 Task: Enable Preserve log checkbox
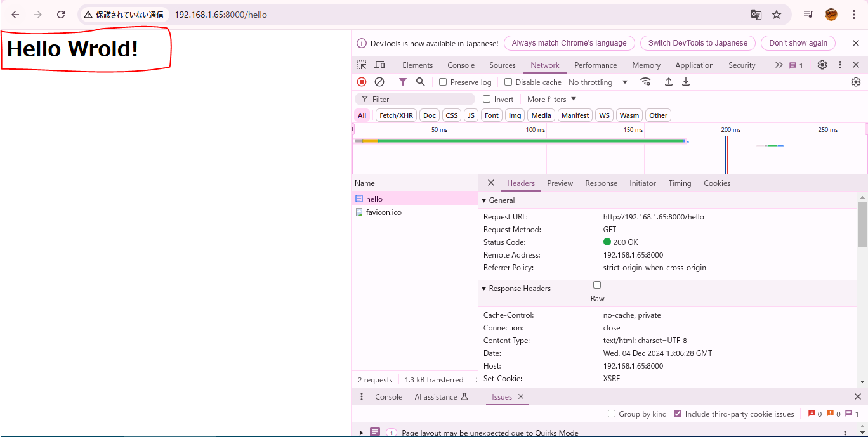coord(443,82)
